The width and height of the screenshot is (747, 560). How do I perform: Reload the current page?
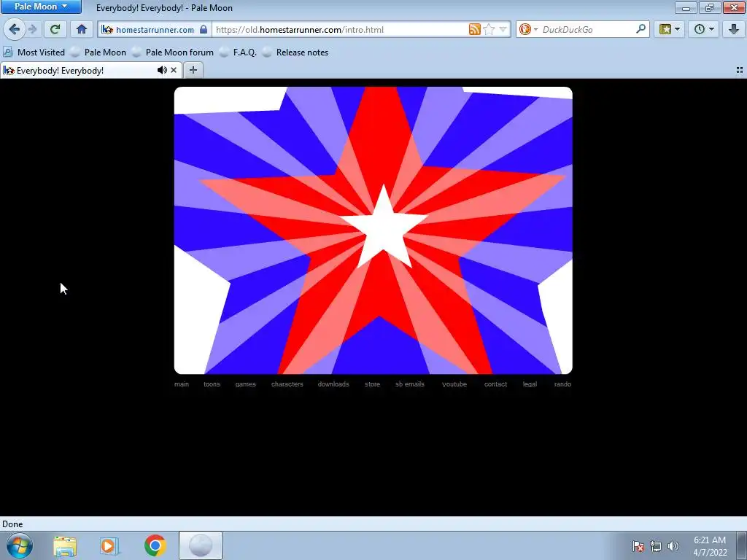(x=55, y=29)
